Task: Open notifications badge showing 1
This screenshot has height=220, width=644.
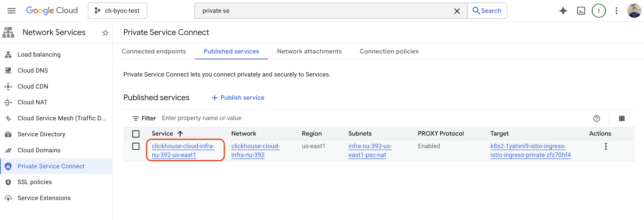Action: (599, 11)
